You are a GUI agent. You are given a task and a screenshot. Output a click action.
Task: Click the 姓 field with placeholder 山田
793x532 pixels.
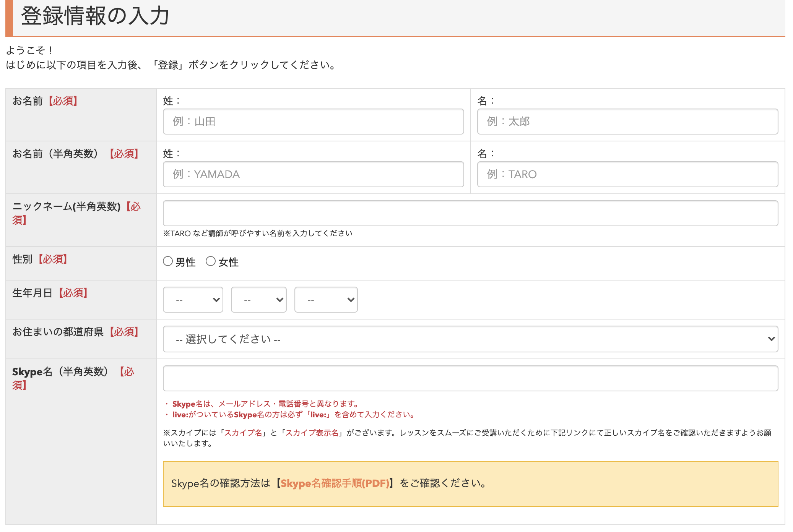point(313,122)
